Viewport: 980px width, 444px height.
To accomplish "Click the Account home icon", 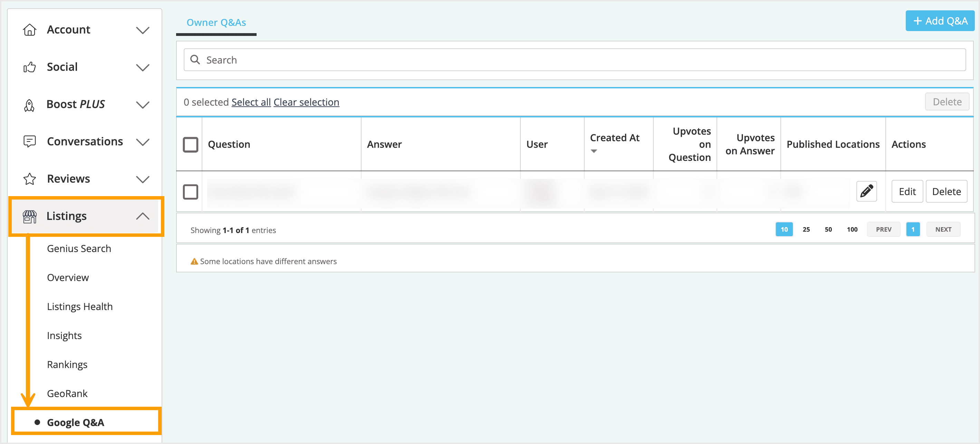I will click(x=30, y=29).
